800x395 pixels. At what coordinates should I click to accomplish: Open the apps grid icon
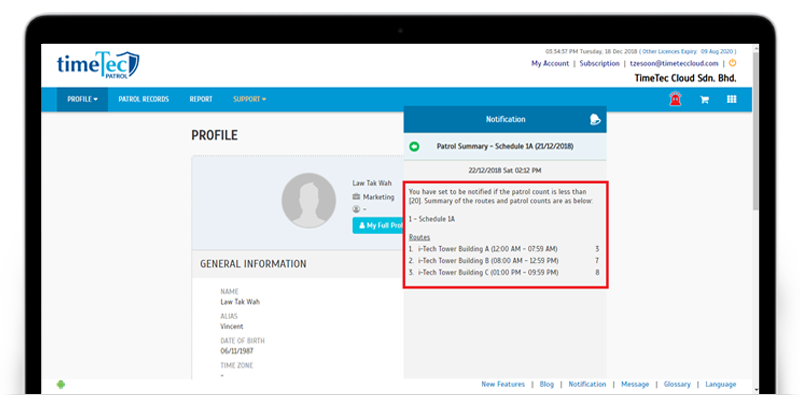click(x=732, y=99)
